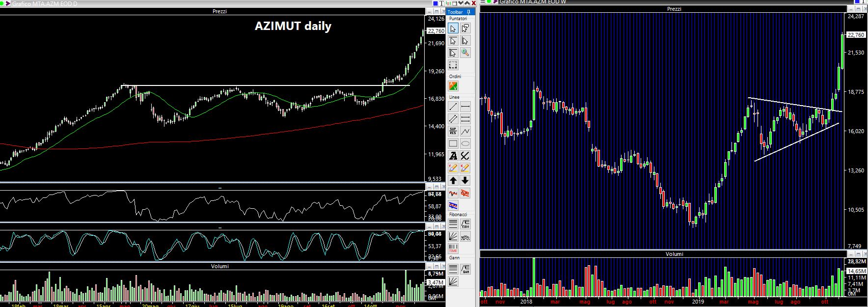Click the Volumi header of the daily chart
Image resolution: width=868 pixels, height=307 pixels.
pyautogui.click(x=219, y=266)
